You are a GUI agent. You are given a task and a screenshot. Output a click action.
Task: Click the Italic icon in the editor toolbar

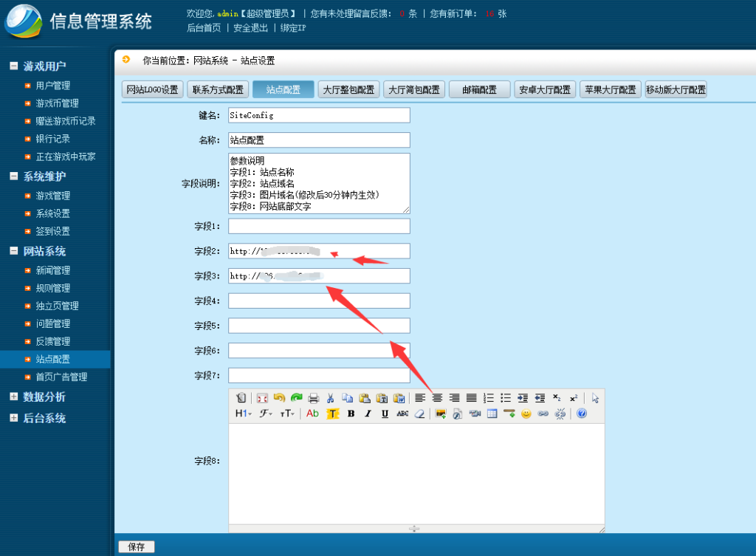click(368, 413)
